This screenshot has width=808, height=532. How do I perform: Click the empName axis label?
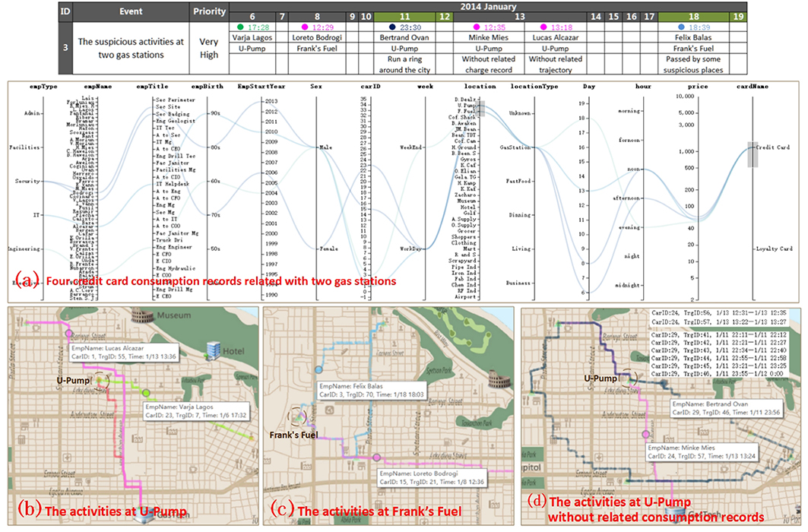(x=98, y=87)
